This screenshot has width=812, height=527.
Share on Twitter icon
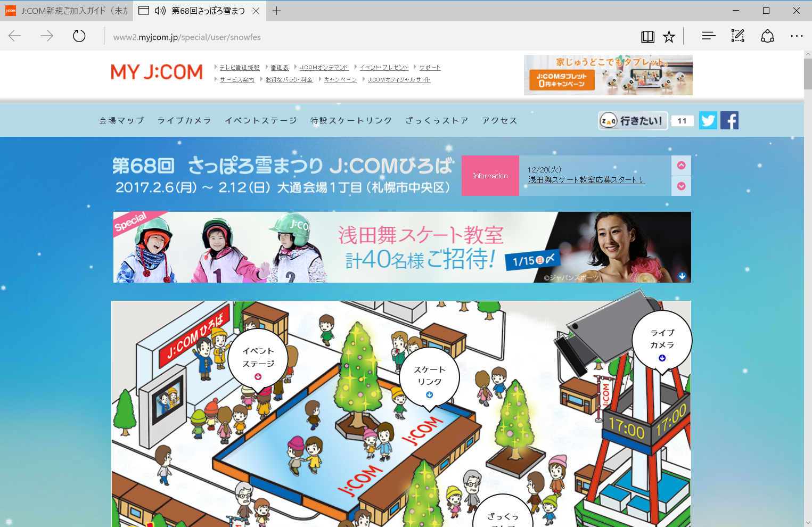click(708, 120)
